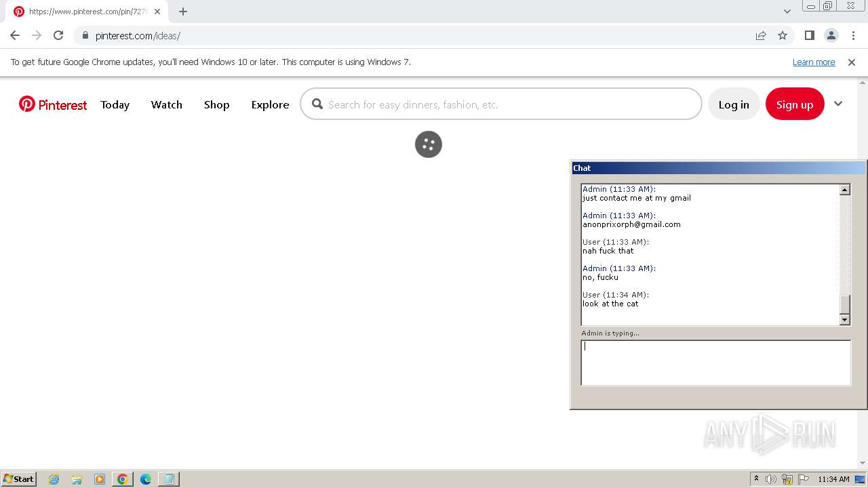Click the chat scrollbar thumb
The image size is (868, 488).
pyautogui.click(x=845, y=304)
